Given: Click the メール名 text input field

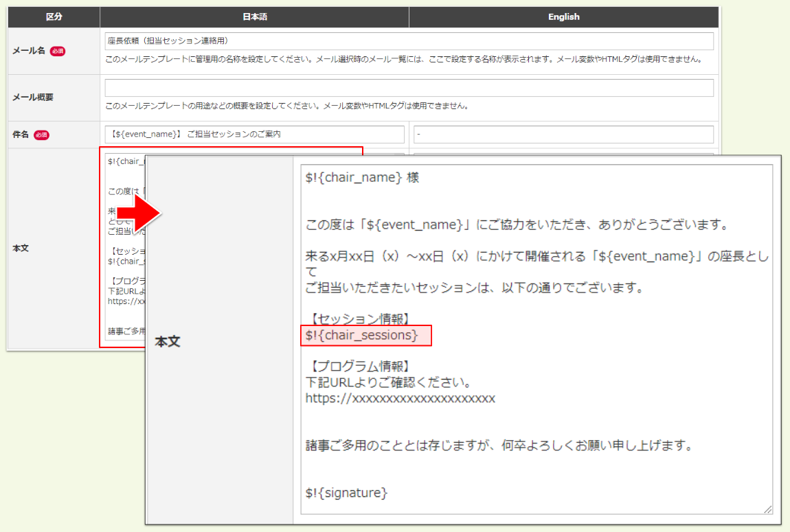Looking at the screenshot, I should coord(409,41).
